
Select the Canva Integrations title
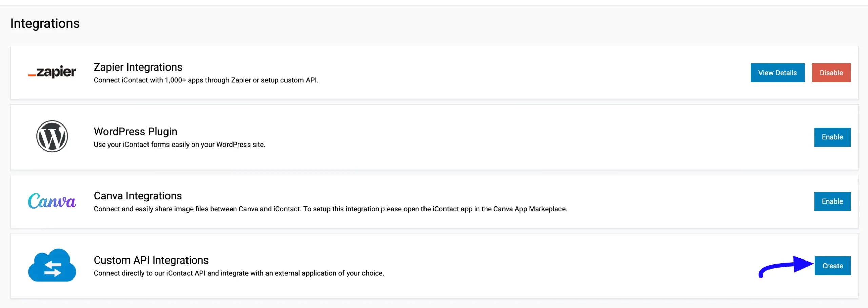click(138, 196)
